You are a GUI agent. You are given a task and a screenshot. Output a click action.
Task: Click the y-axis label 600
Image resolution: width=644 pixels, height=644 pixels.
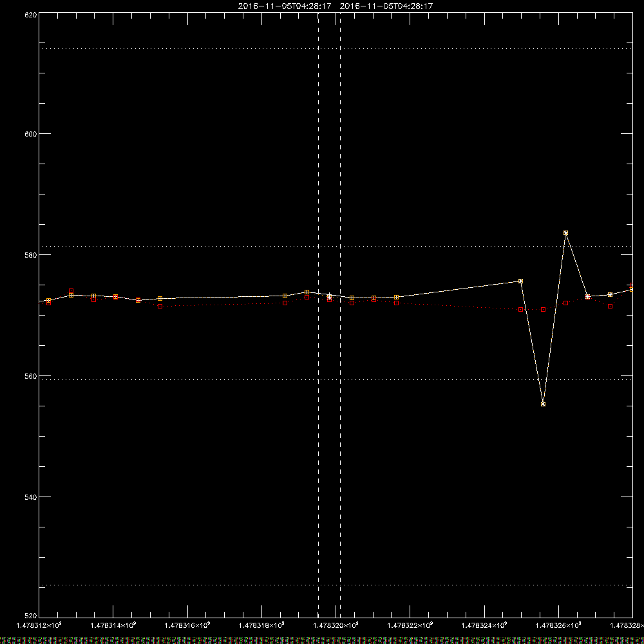tap(31, 135)
